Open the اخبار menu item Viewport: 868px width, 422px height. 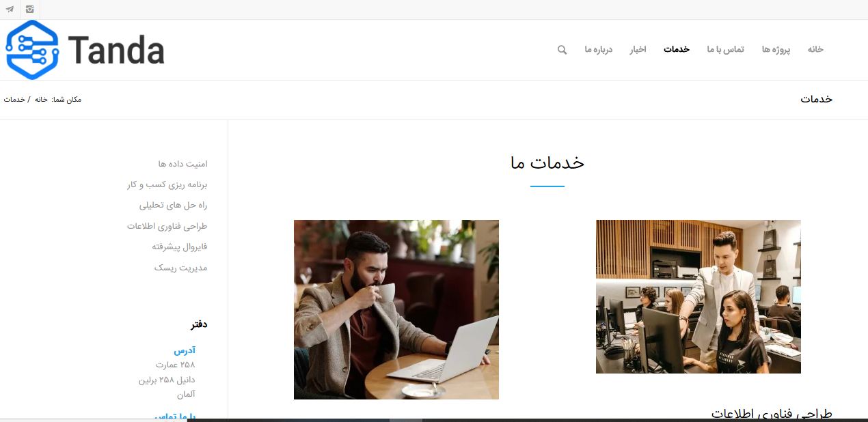(x=638, y=49)
